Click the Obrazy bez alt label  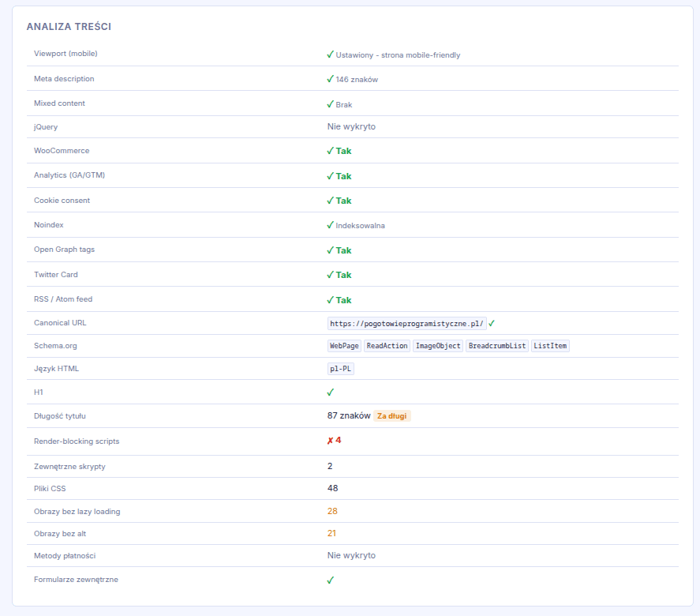coord(60,534)
